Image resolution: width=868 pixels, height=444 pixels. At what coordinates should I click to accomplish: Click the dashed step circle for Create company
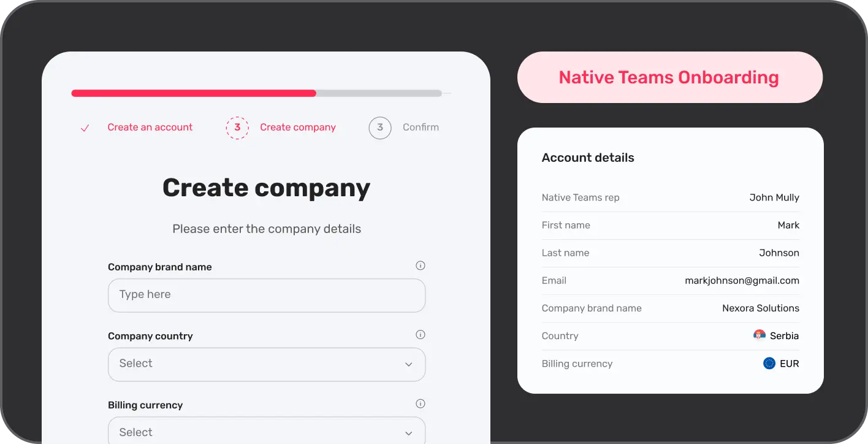(237, 128)
